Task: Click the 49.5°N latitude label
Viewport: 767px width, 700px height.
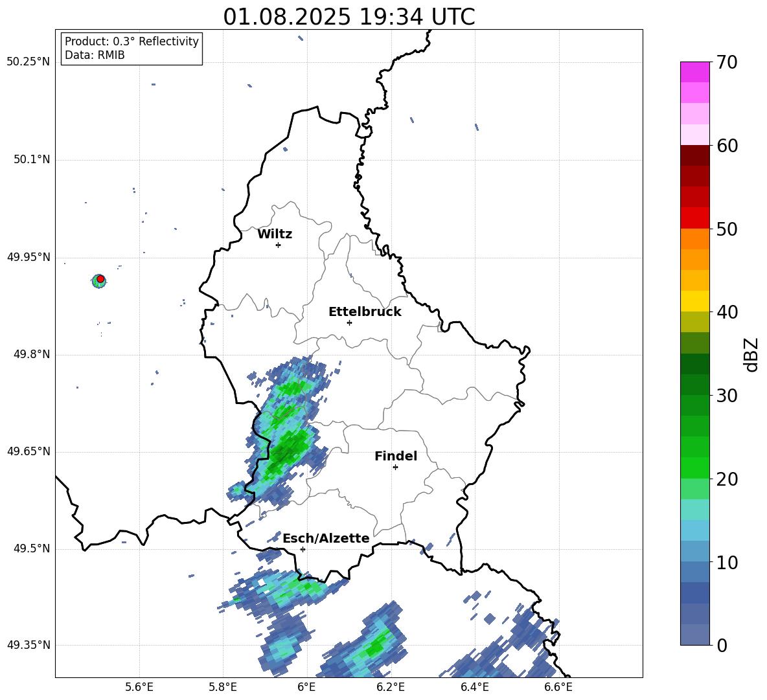Action: click(x=32, y=549)
